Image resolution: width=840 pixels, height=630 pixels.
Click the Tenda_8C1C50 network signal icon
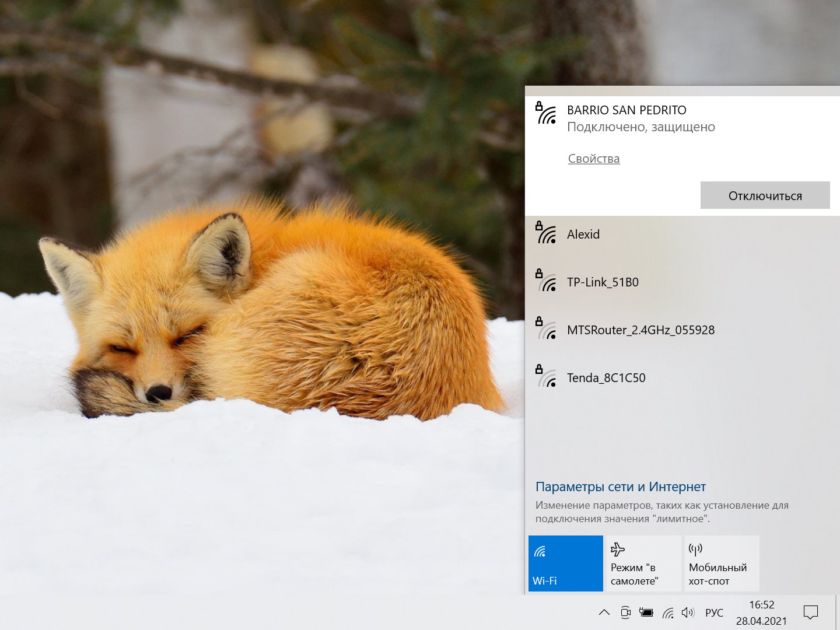[x=546, y=376]
